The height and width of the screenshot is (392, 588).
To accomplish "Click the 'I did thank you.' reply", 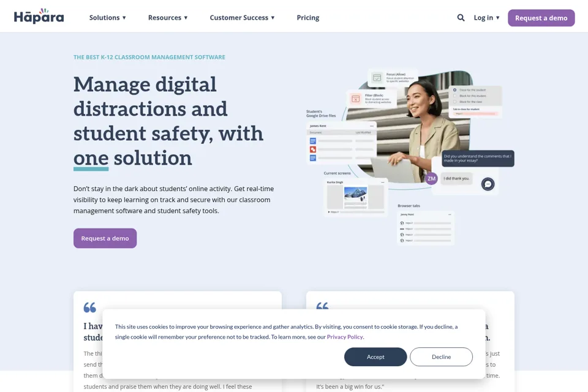I will pos(456,179).
